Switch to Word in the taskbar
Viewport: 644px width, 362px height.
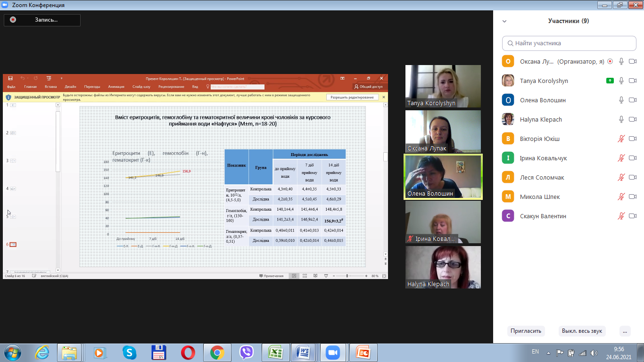tap(305, 352)
